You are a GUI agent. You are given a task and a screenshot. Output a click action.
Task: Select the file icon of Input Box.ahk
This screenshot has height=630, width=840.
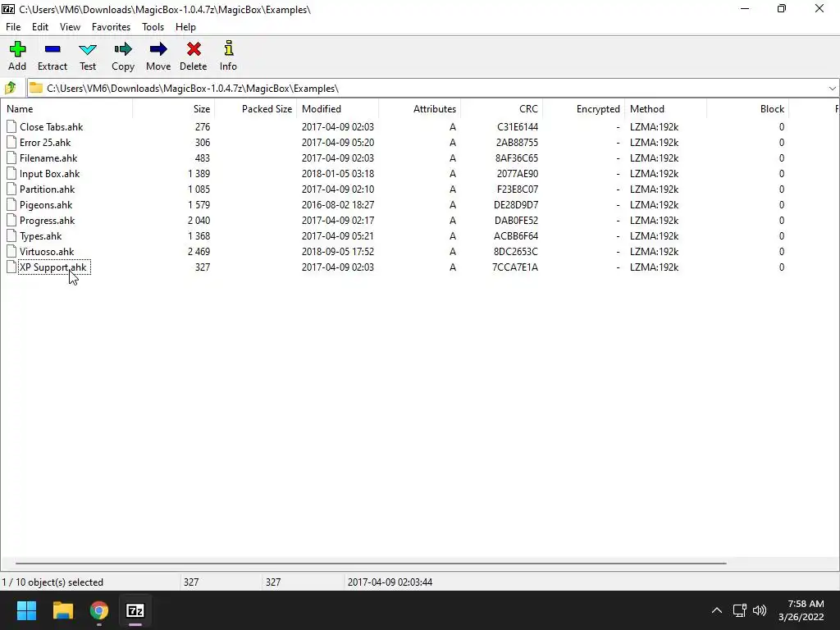click(11, 173)
